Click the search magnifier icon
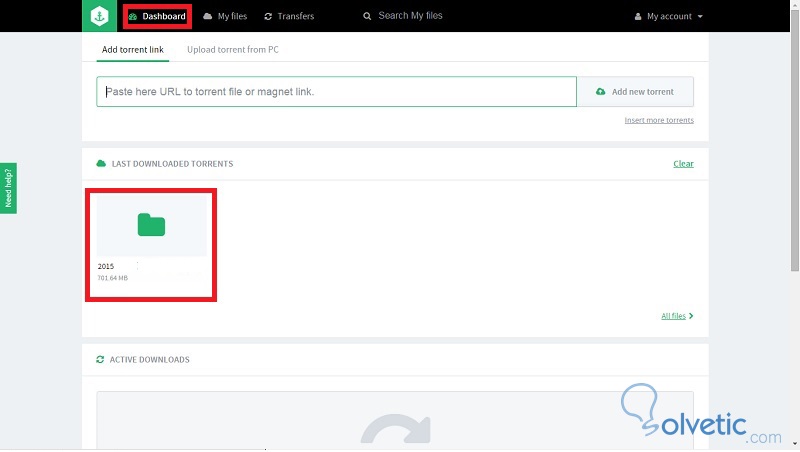The width and height of the screenshot is (800, 452). click(367, 16)
